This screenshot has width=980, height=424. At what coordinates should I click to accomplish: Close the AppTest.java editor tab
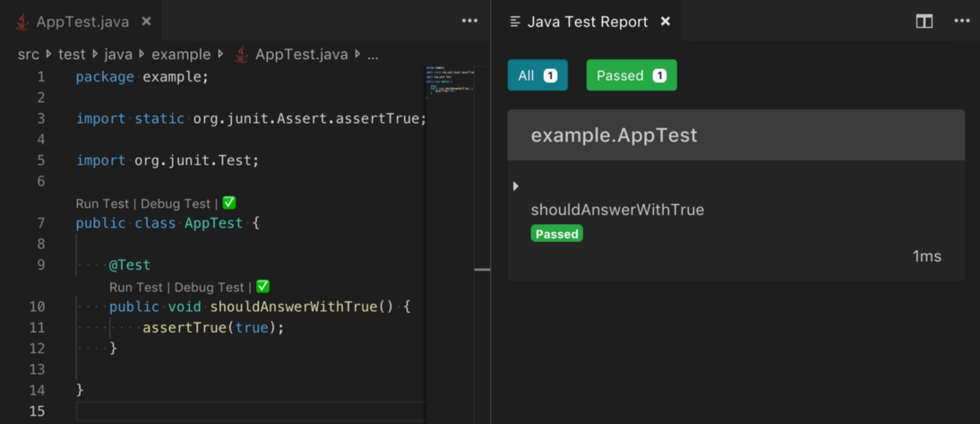pos(147,22)
